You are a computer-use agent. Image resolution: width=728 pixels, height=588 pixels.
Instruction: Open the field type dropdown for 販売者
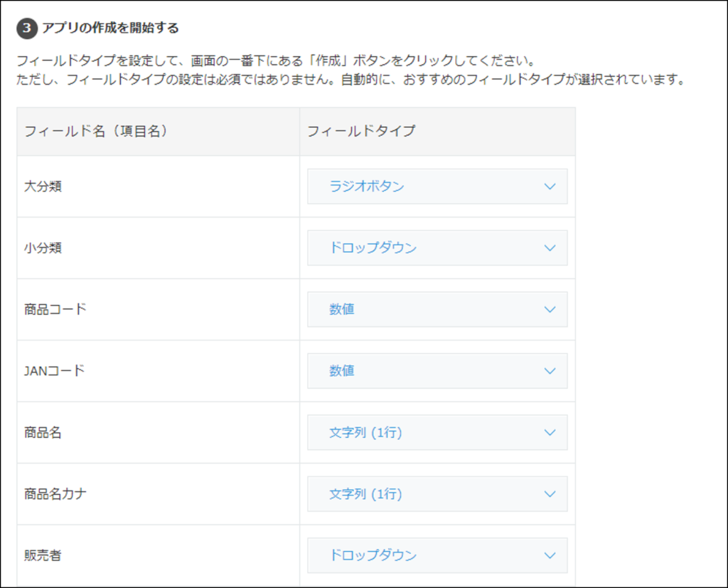pyautogui.click(x=437, y=555)
